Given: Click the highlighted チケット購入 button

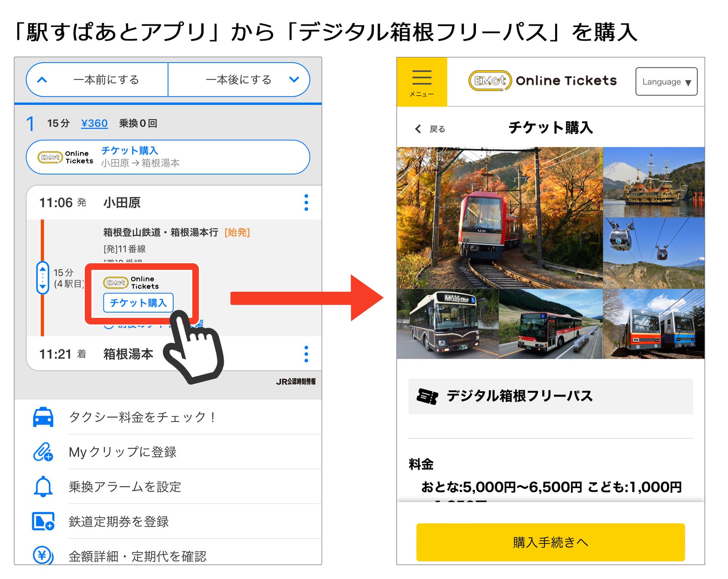Looking at the screenshot, I should [138, 303].
